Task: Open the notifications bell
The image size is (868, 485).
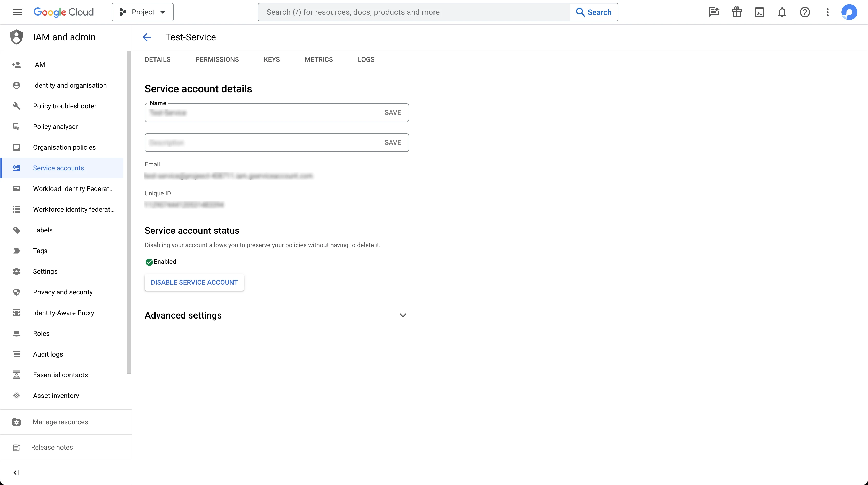Action: pyautogui.click(x=782, y=12)
